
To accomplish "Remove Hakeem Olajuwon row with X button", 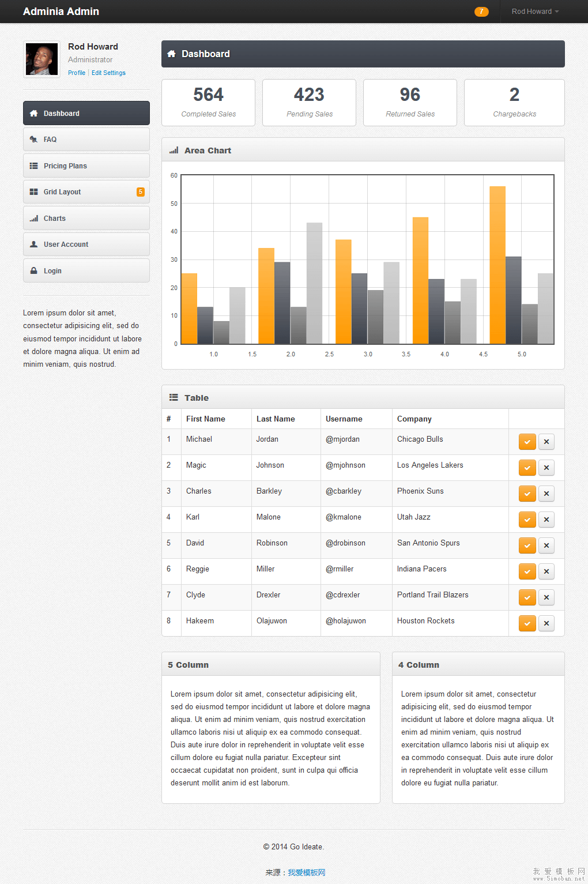I will 546,623.
